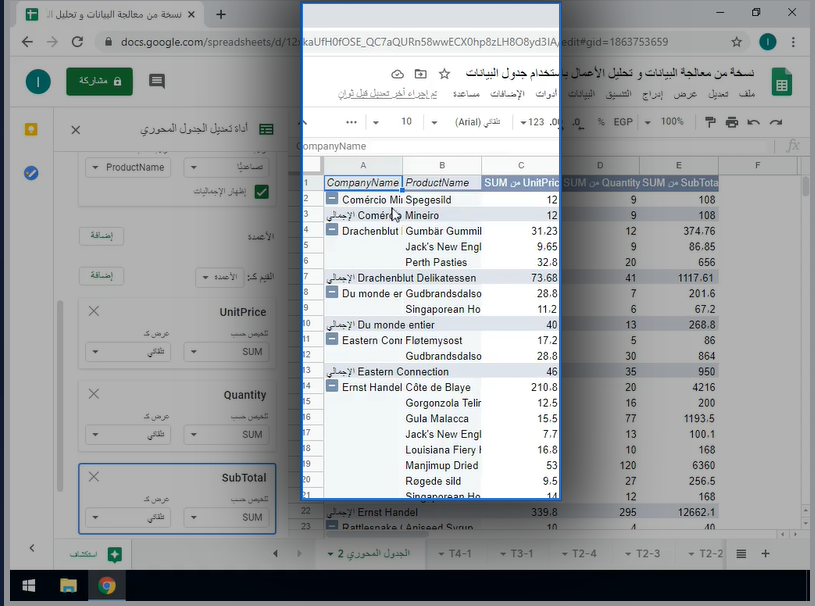Click the move to folder icon
The image size is (815, 606).
(420, 74)
